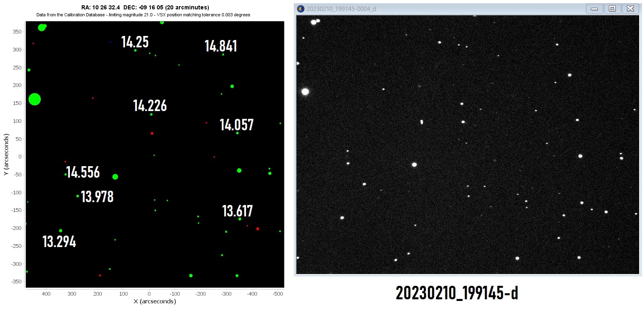Screen dimensions: 644x314
Task: Click the comparison star label 14.25
Action: (x=135, y=42)
